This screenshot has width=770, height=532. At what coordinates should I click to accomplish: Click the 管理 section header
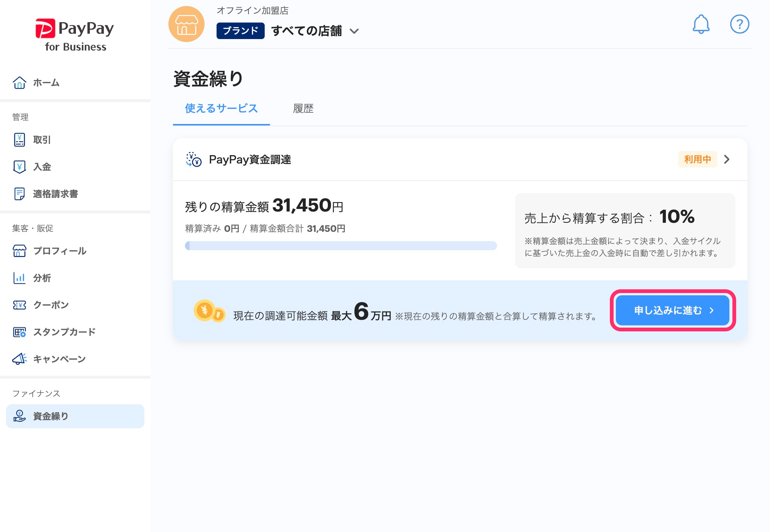pos(20,117)
